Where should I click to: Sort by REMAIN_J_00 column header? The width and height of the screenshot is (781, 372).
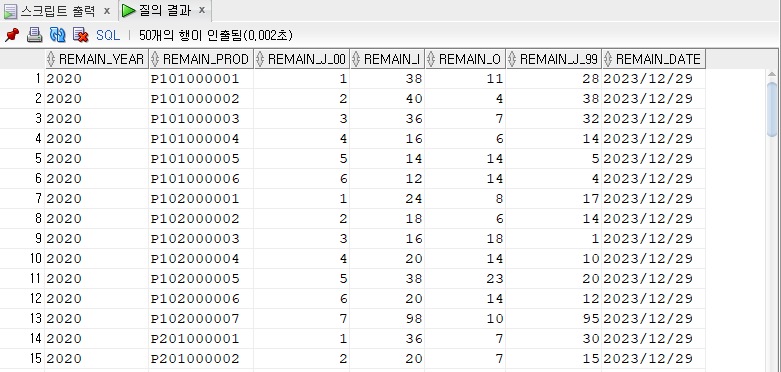point(302,59)
